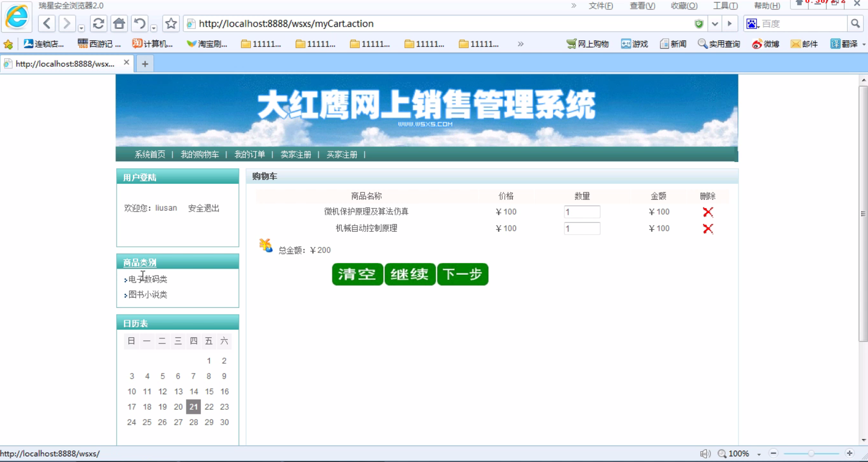Open the 工具(T) menu
Viewport: 868px width, 462px height.
point(726,6)
